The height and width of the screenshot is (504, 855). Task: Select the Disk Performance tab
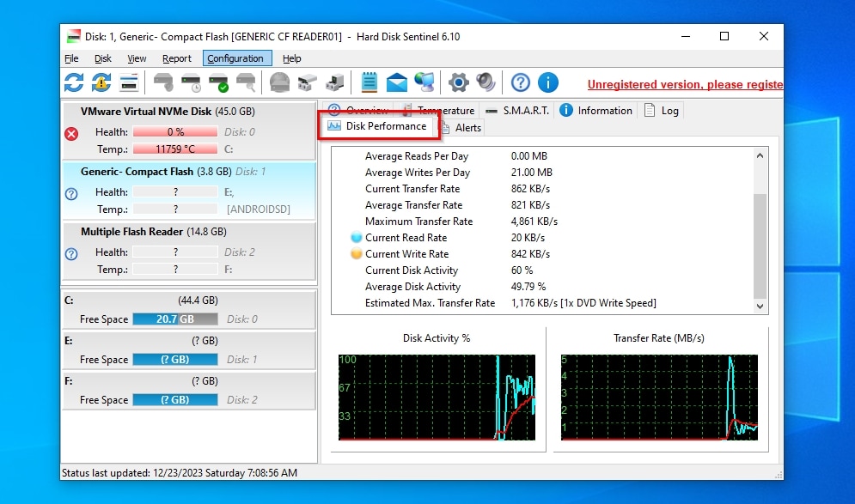(x=377, y=126)
